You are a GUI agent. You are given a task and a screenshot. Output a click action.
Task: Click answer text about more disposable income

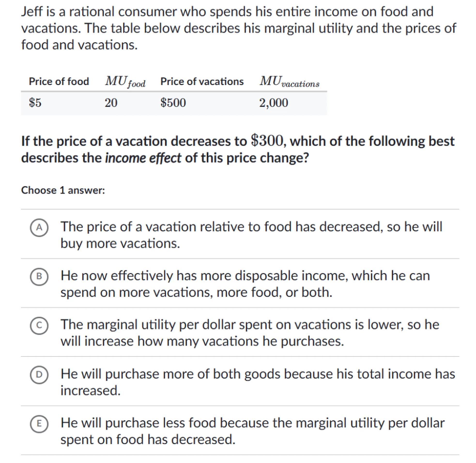(245, 284)
